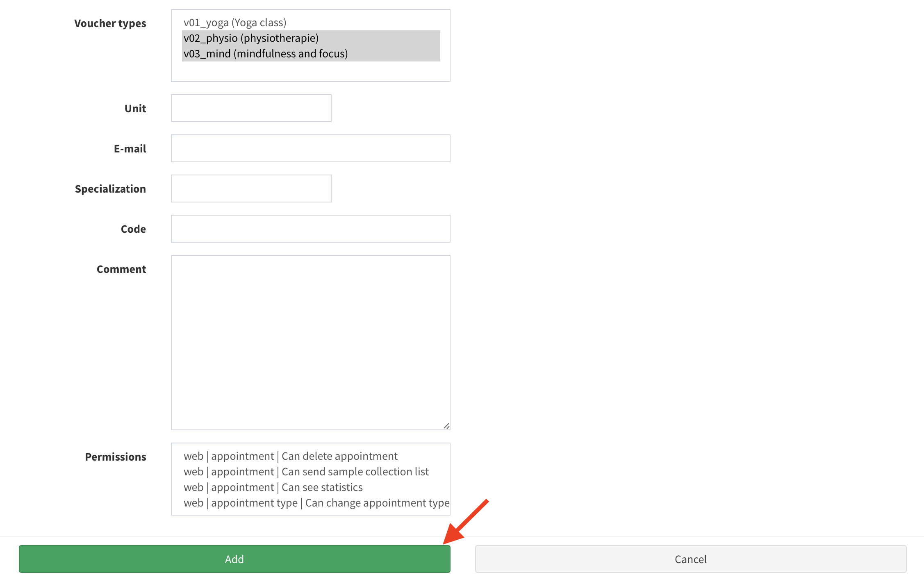
Task: Click the green Add button
Action: click(234, 559)
